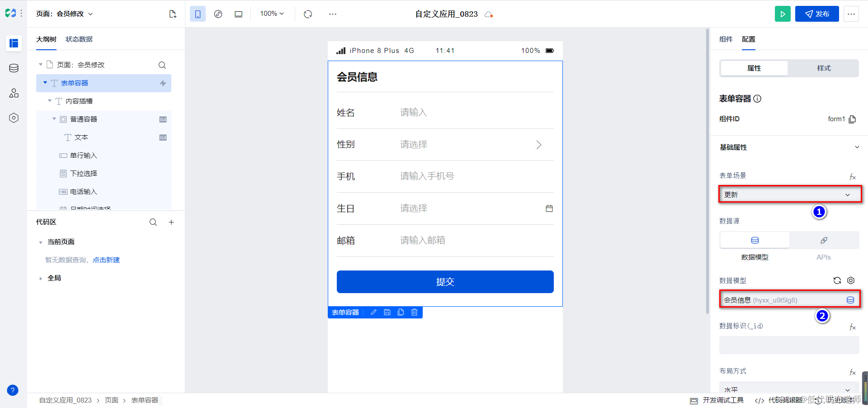Screen dimensions: 868x408
Task: Switch to the 组件 tab
Action: pyautogui.click(x=726, y=39)
